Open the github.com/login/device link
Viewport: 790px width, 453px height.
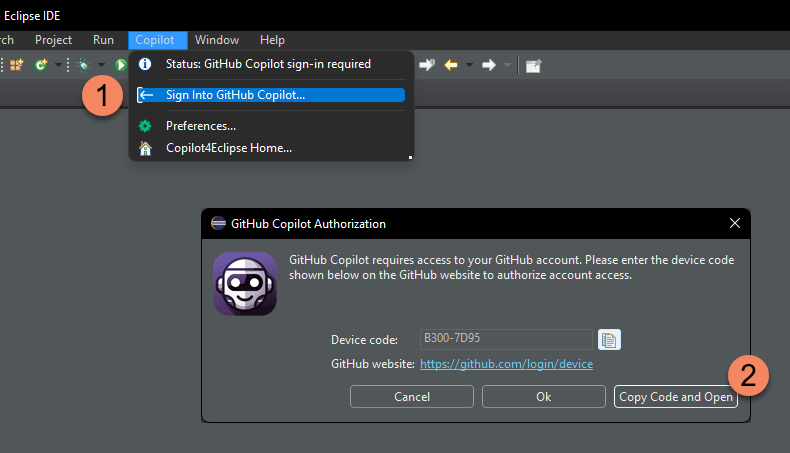pos(506,364)
